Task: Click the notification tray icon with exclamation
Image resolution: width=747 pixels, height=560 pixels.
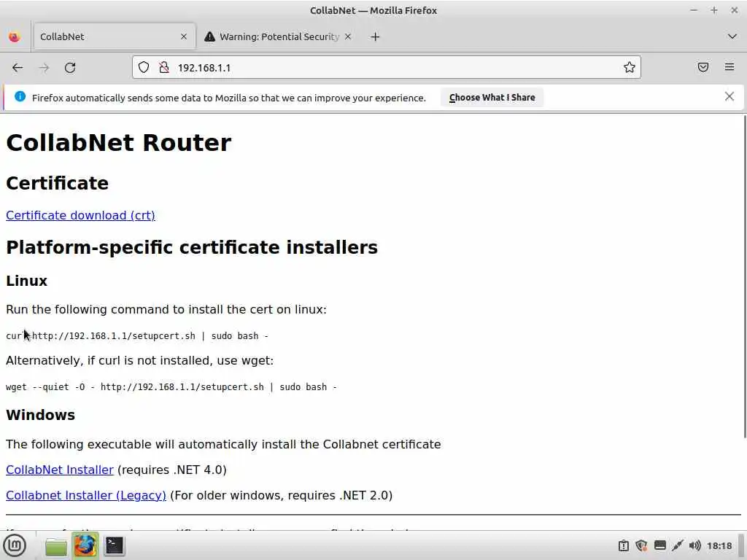Action: pyautogui.click(x=624, y=545)
